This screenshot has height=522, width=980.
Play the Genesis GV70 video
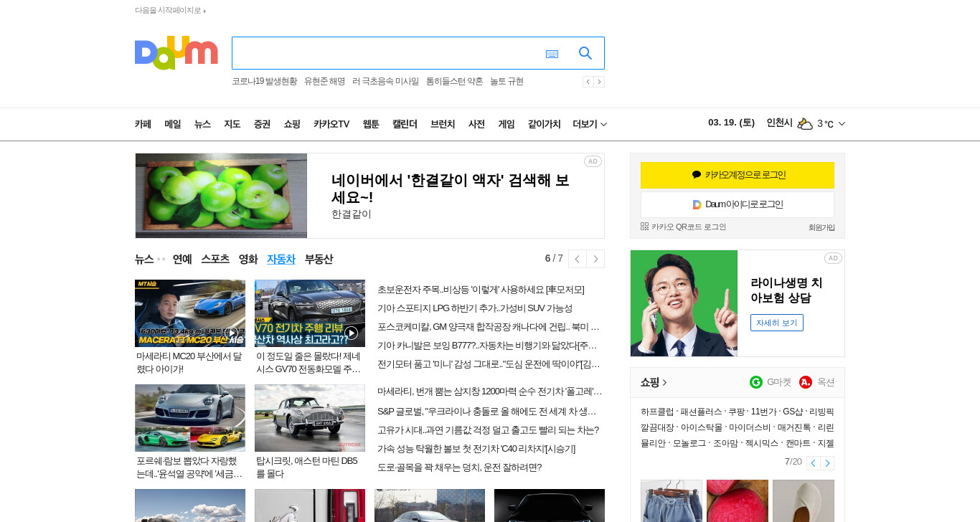pyautogui.click(x=351, y=333)
